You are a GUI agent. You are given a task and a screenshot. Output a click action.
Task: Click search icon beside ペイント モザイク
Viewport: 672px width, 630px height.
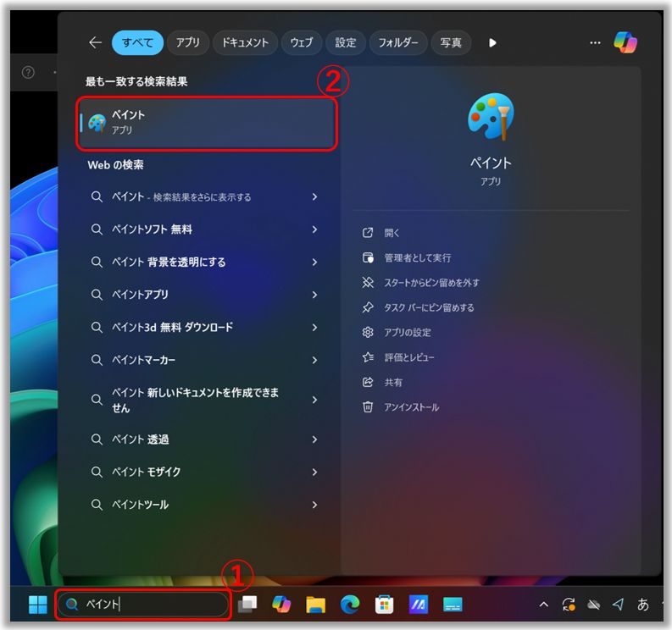(x=97, y=472)
